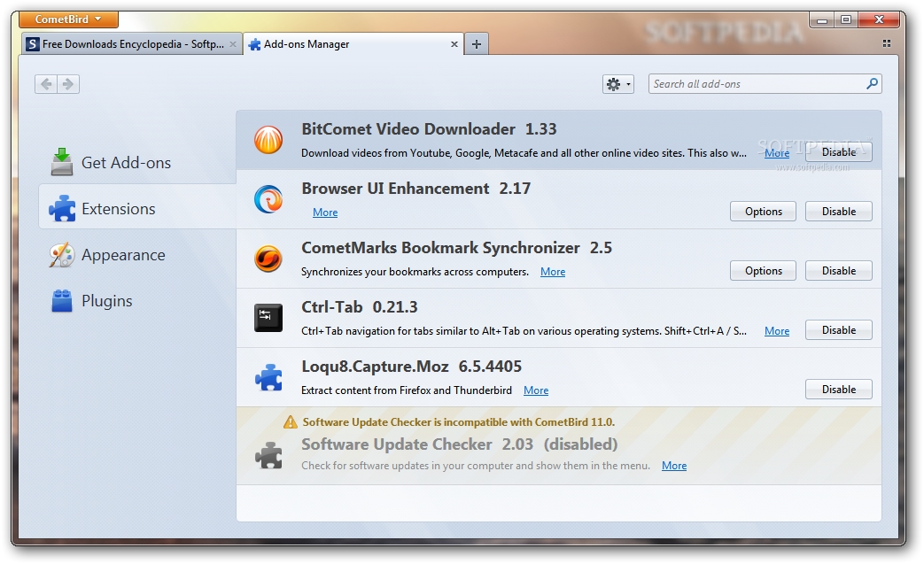Select the Loqu8.Capture.Moz 6.5.4405 title
924x564 pixels.
[411, 367]
